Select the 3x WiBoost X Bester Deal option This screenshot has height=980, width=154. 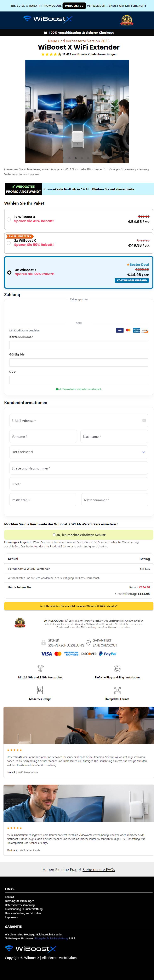click(x=79, y=272)
